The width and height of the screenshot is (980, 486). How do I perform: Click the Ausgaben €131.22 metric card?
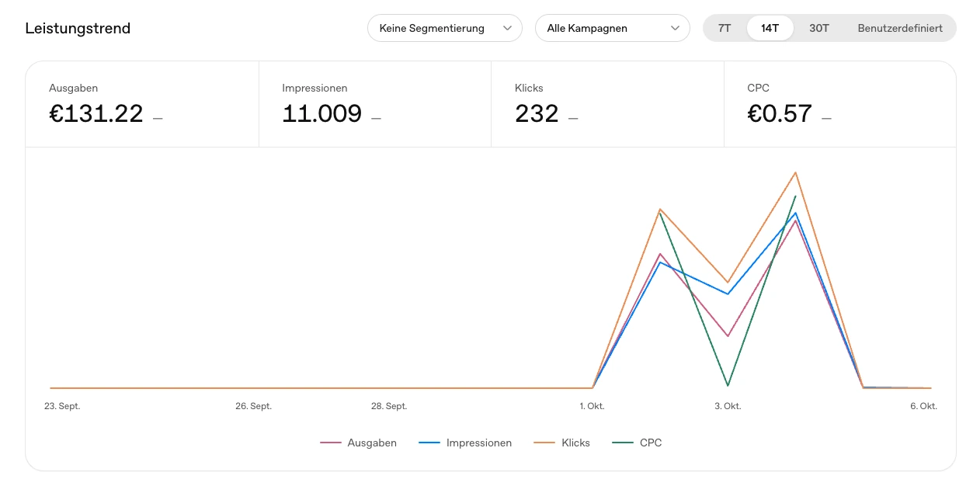142,104
